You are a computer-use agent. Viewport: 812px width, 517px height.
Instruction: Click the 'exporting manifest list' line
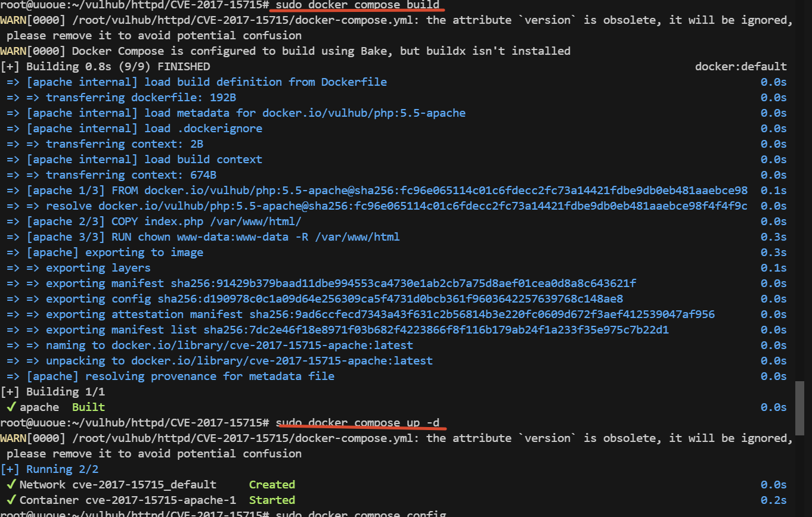(337, 330)
